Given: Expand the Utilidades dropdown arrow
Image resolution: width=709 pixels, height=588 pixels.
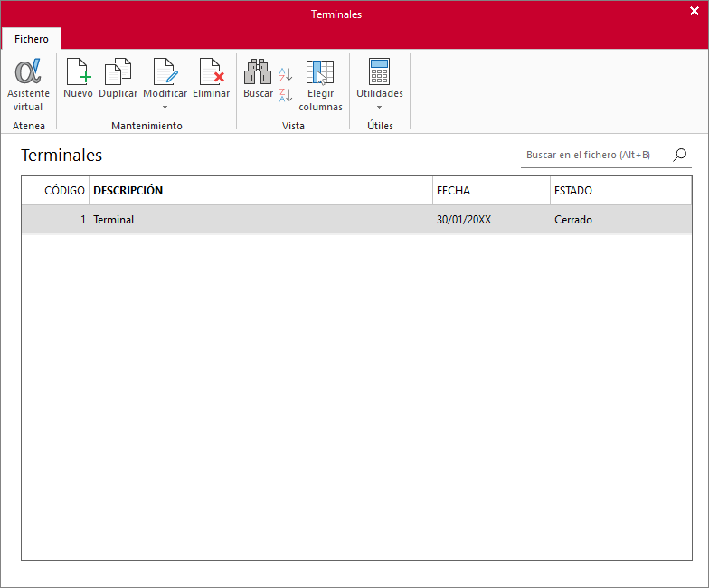Looking at the screenshot, I should point(380,107).
